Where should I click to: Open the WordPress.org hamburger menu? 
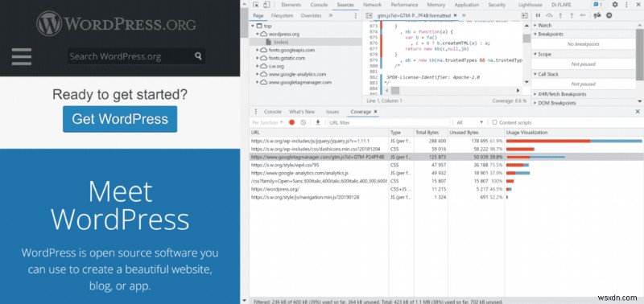pos(22,56)
